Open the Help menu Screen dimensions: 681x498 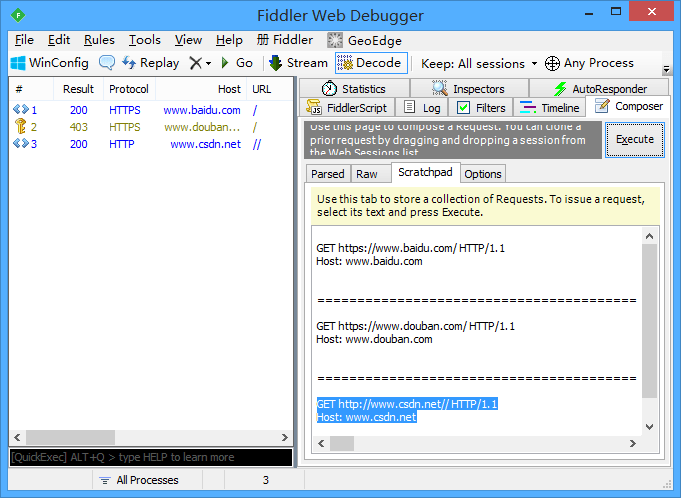(x=229, y=40)
